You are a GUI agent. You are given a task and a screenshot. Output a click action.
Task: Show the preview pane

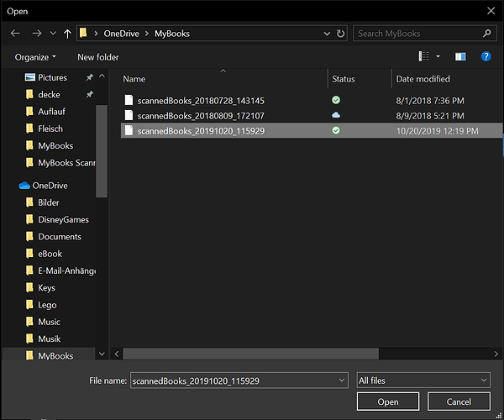460,57
